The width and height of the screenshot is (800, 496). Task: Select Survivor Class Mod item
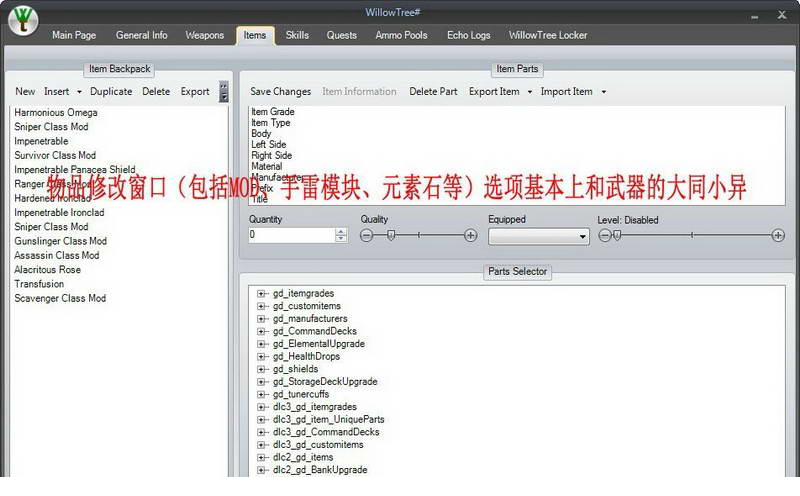click(55, 155)
